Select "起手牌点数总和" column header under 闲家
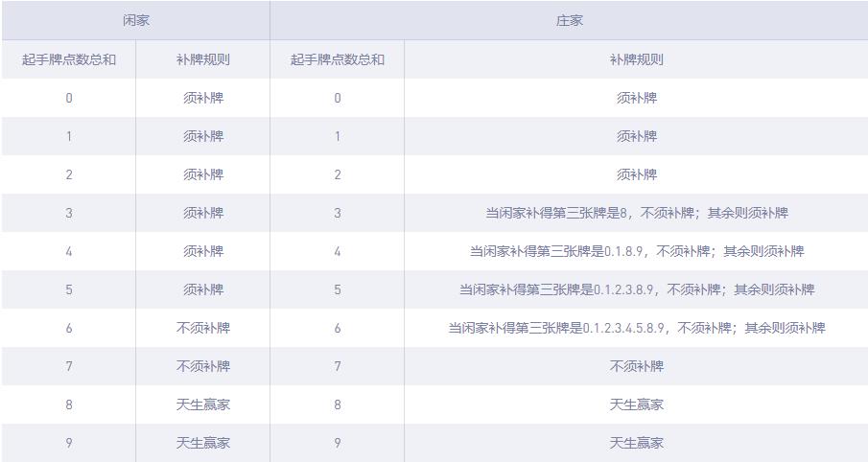 (x=69, y=59)
